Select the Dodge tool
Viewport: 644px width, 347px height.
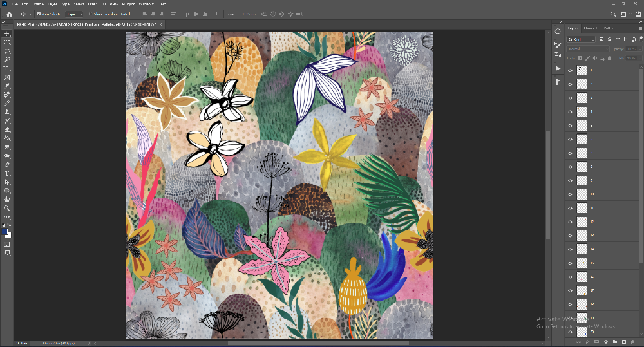point(7,156)
